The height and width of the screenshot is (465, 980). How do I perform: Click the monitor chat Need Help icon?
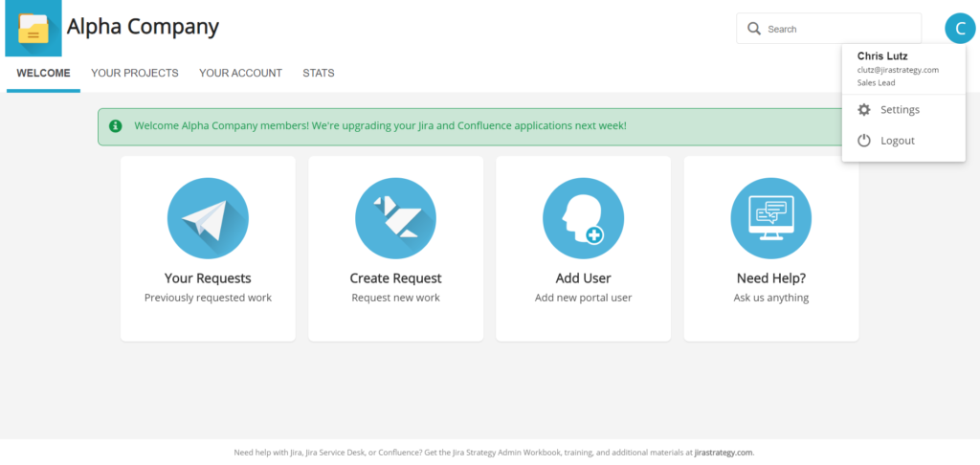(771, 218)
